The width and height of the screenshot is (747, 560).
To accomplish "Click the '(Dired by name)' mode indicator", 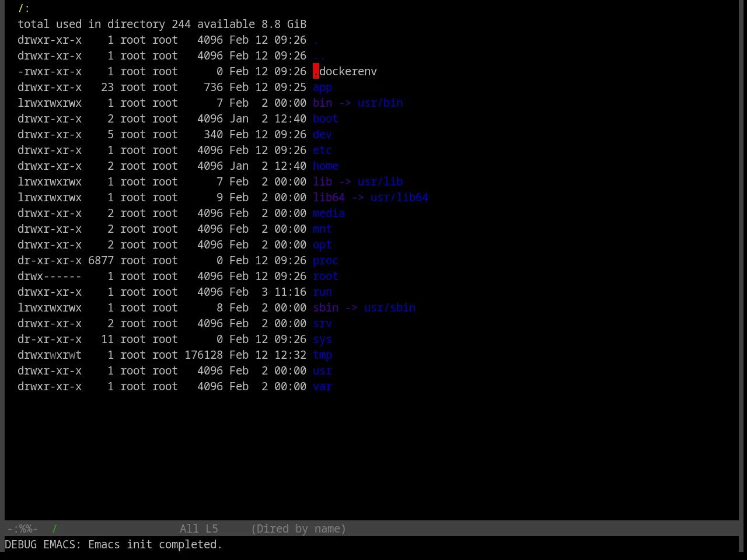I will pyautogui.click(x=298, y=528).
